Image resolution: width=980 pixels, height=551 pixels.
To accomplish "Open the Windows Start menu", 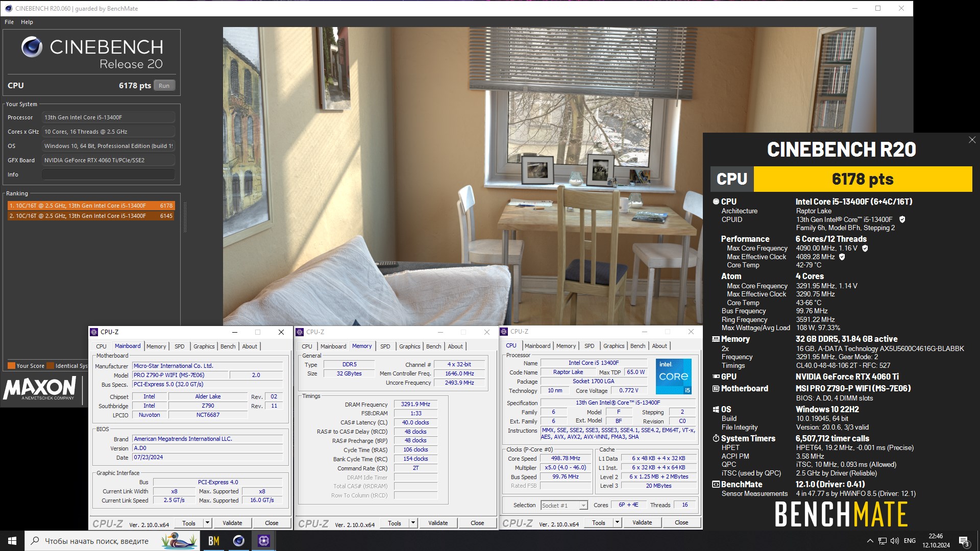I will pos(12,541).
